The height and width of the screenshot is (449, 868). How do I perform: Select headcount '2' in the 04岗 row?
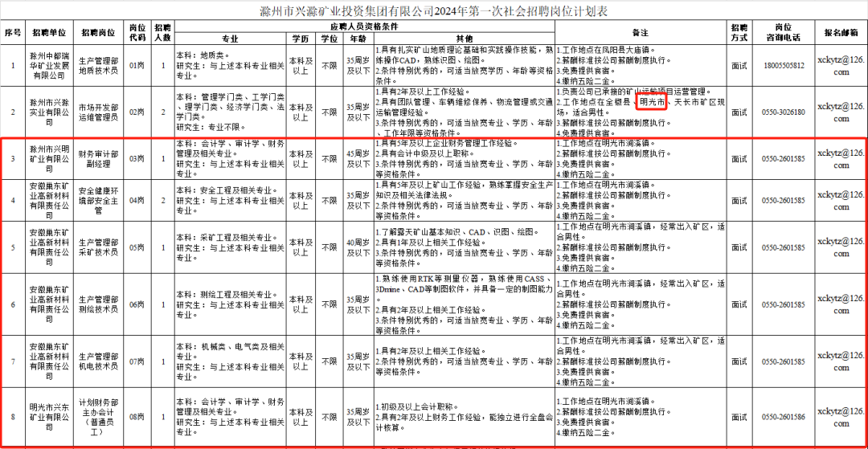tap(163, 200)
